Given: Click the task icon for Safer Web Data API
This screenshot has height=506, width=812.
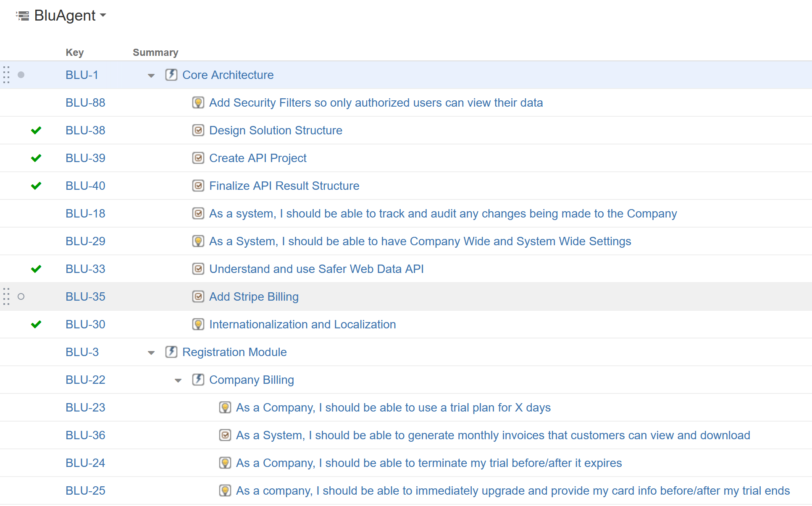Looking at the screenshot, I should click(x=198, y=269).
